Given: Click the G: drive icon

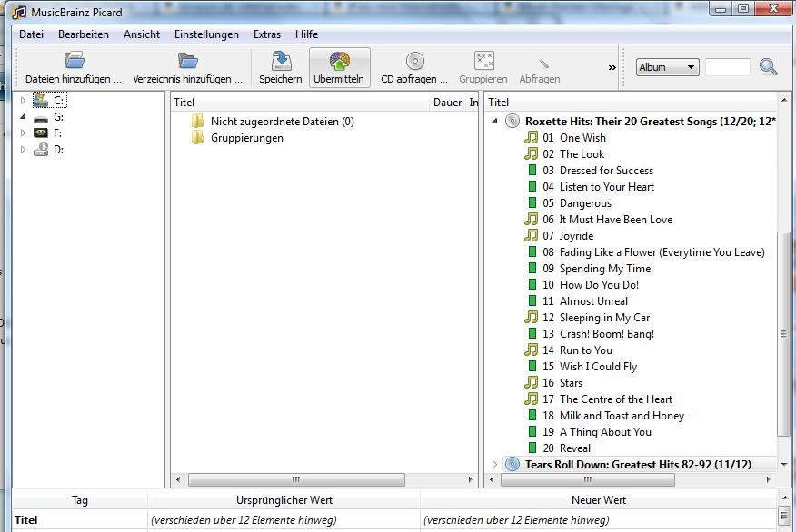Looking at the screenshot, I should pyautogui.click(x=41, y=119).
